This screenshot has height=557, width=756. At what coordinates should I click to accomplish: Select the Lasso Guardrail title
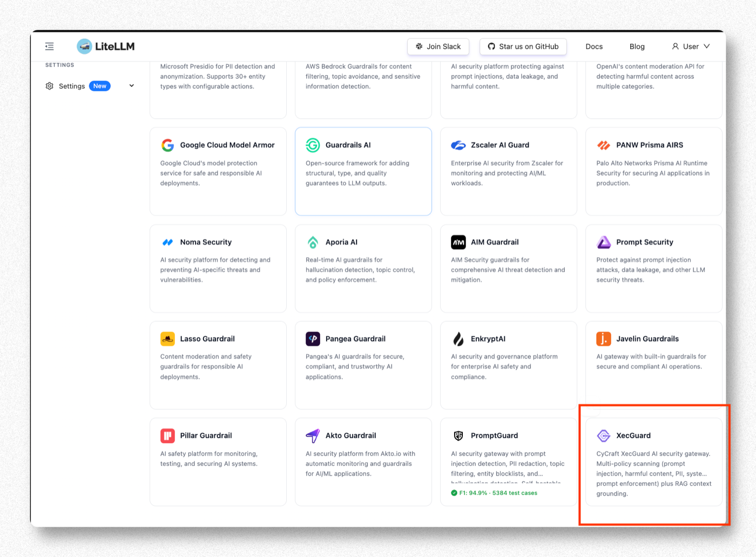[x=207, y=339]
